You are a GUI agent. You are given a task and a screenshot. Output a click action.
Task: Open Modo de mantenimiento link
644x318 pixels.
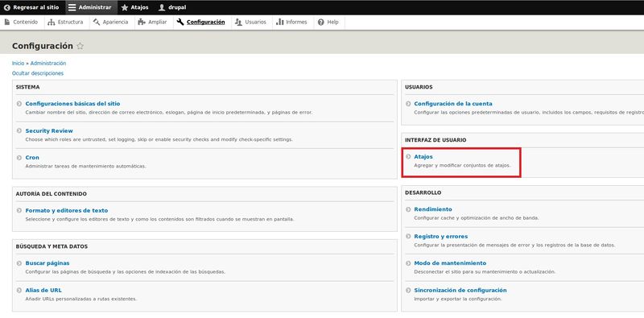450,263
